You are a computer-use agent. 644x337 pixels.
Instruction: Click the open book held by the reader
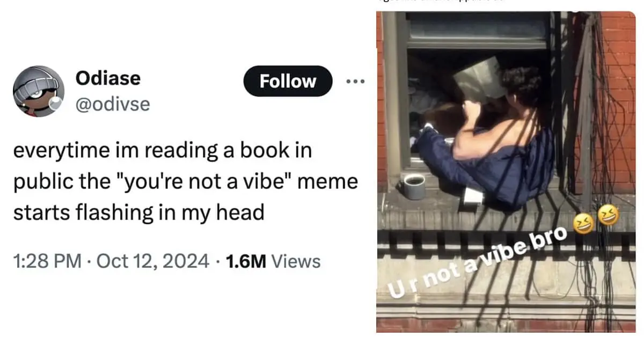[479, 79]
